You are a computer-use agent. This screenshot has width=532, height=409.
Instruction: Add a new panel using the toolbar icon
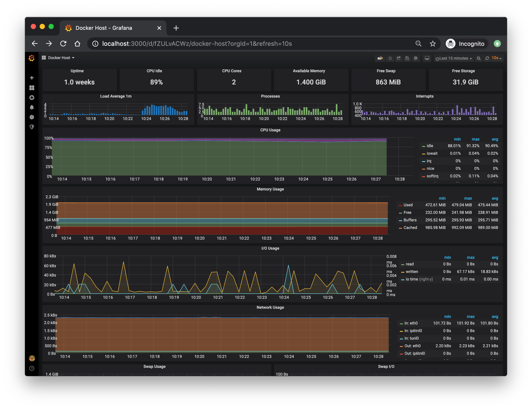pos(380,58)
